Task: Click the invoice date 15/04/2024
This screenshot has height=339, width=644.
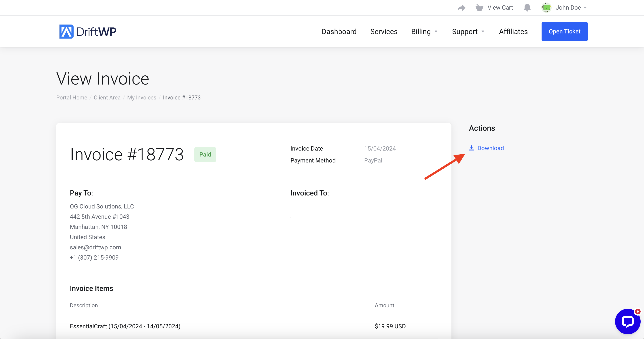Action: pos(380,148)
